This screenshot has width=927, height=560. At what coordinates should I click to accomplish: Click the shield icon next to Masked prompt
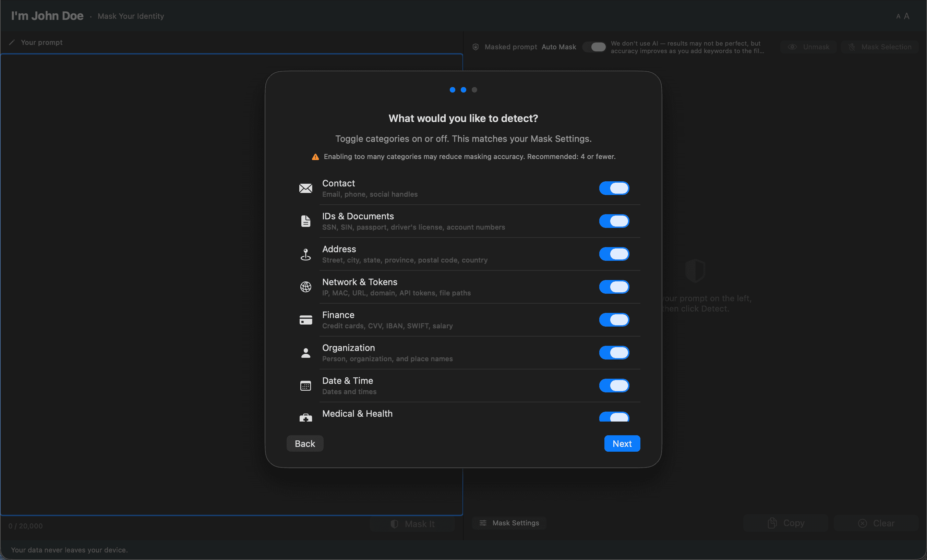click(475, 47)
